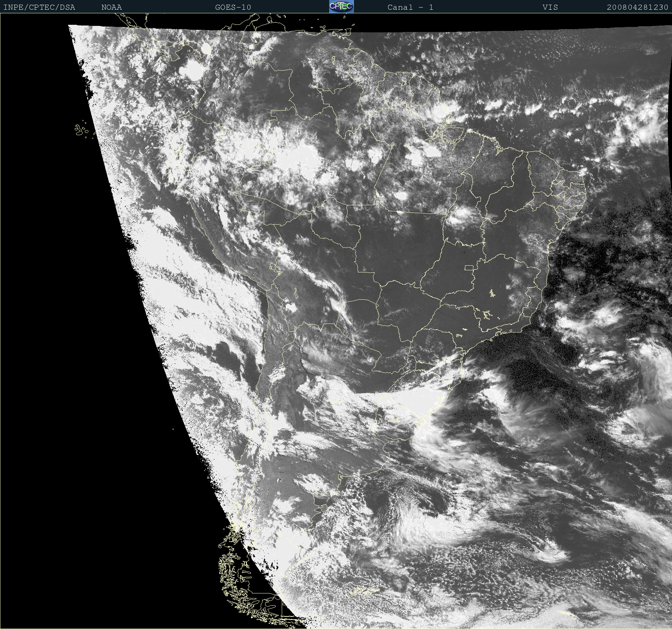Select the NOAA label in header
The image size is (672, 629).
click(x=111, y=7)
